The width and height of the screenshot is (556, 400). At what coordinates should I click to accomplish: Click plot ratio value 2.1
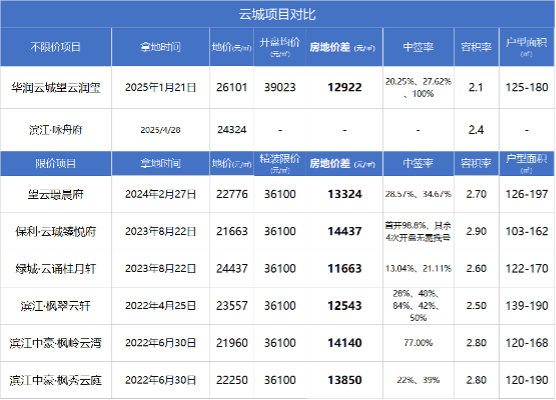476,87
